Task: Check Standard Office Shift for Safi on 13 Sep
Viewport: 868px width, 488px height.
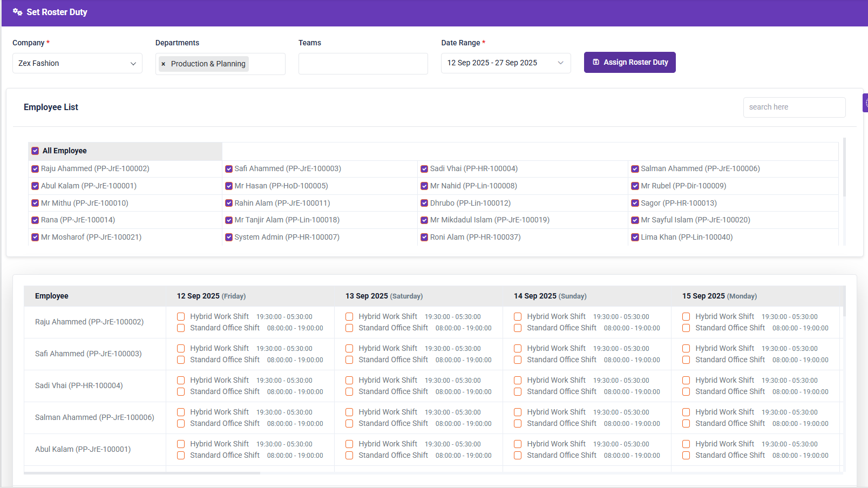Action: 349,360
